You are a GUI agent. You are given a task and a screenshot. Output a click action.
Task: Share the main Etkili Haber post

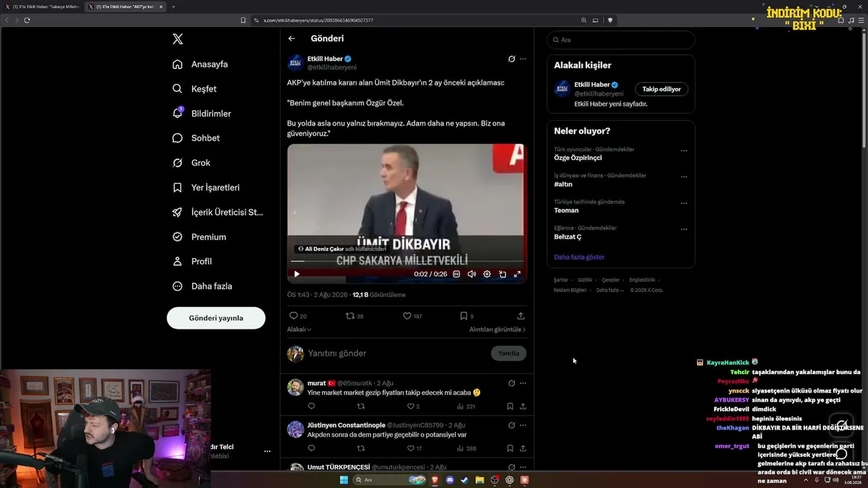pos(521,316)
